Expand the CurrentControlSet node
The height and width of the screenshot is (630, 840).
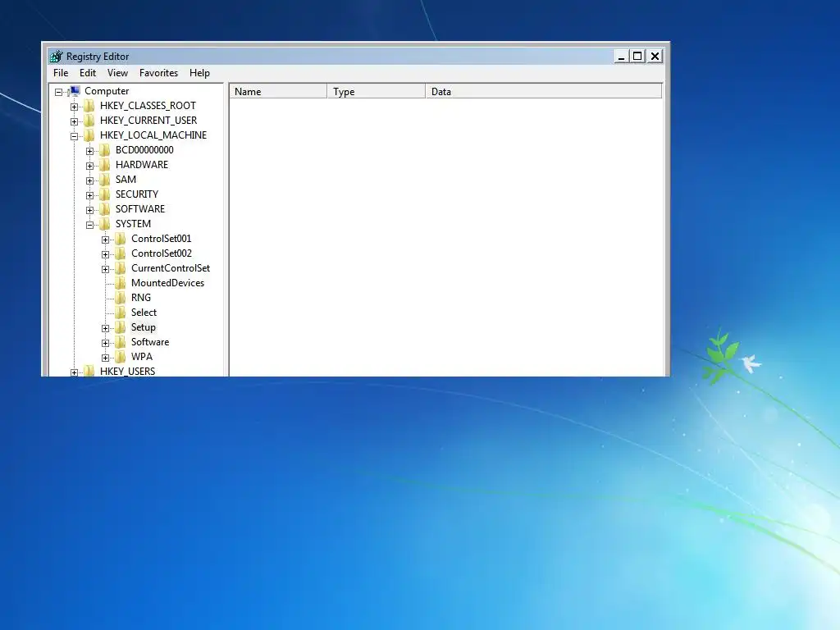[x=106, y=269]
